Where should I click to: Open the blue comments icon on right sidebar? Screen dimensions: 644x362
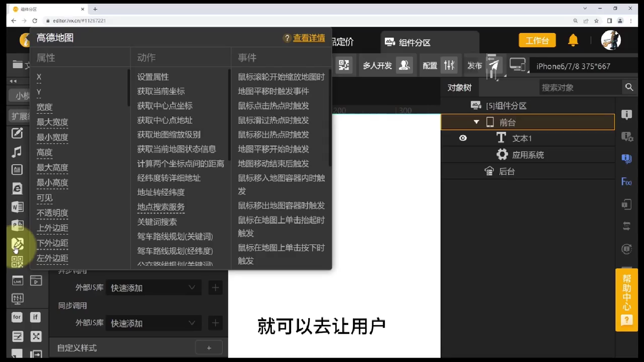pos(627,159)
